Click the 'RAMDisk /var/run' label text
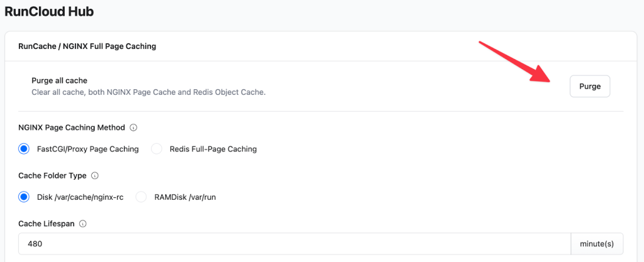 pyautogui.click(x=185, y=197)
